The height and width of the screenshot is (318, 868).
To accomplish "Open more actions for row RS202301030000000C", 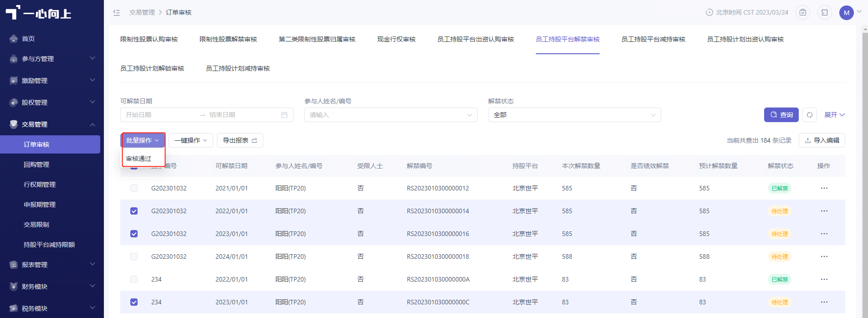I will point(824,302).
